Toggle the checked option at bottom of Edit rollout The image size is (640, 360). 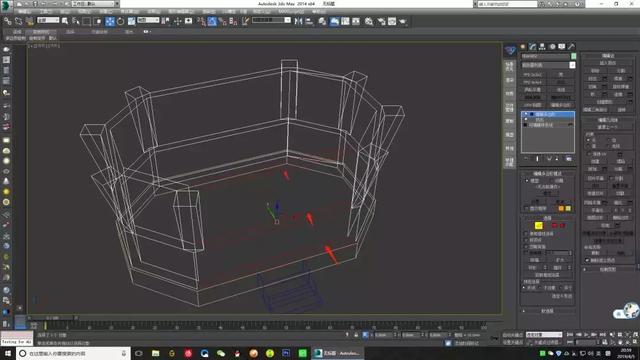[587, 260]
